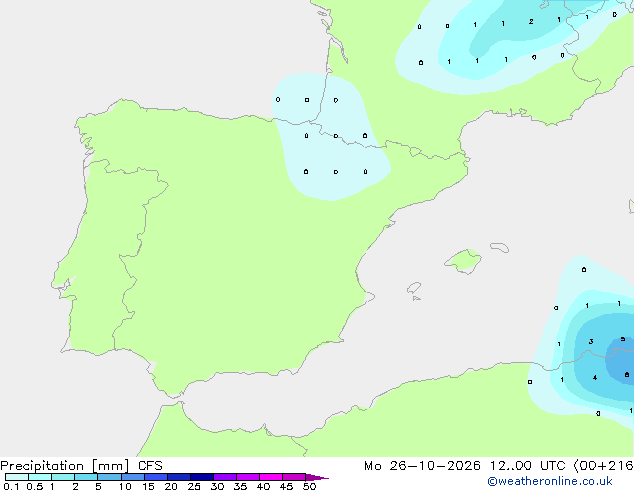This screenshot has height=490, width=634.
Task: Select the 35–40 mm legend color box
Action: (x=248, y=477)
